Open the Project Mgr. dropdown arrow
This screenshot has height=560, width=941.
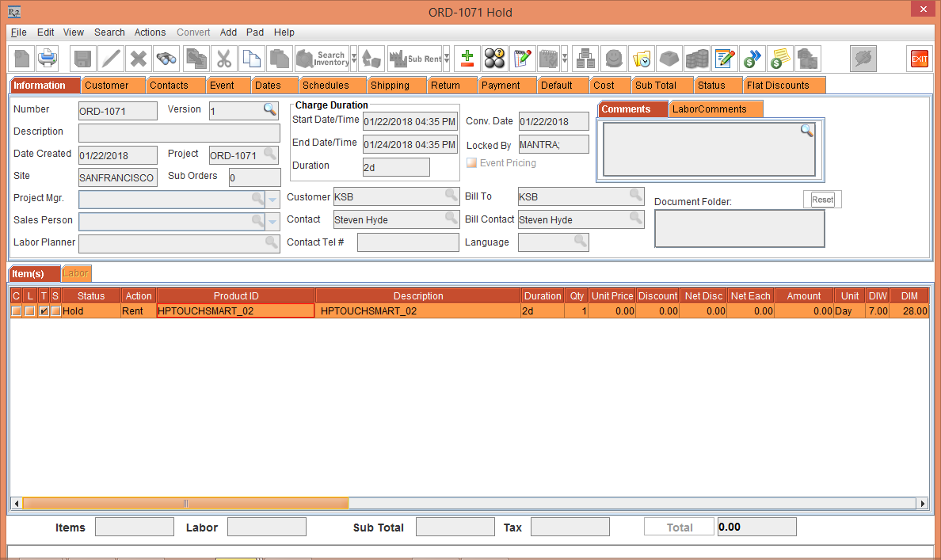[272, 199]
